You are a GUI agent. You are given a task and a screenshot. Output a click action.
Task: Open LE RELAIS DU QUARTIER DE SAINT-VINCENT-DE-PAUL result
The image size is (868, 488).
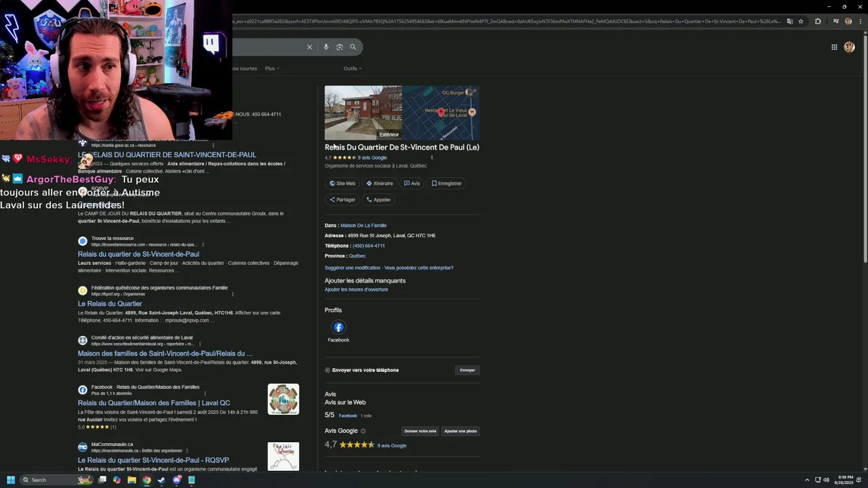click(167, 155)
